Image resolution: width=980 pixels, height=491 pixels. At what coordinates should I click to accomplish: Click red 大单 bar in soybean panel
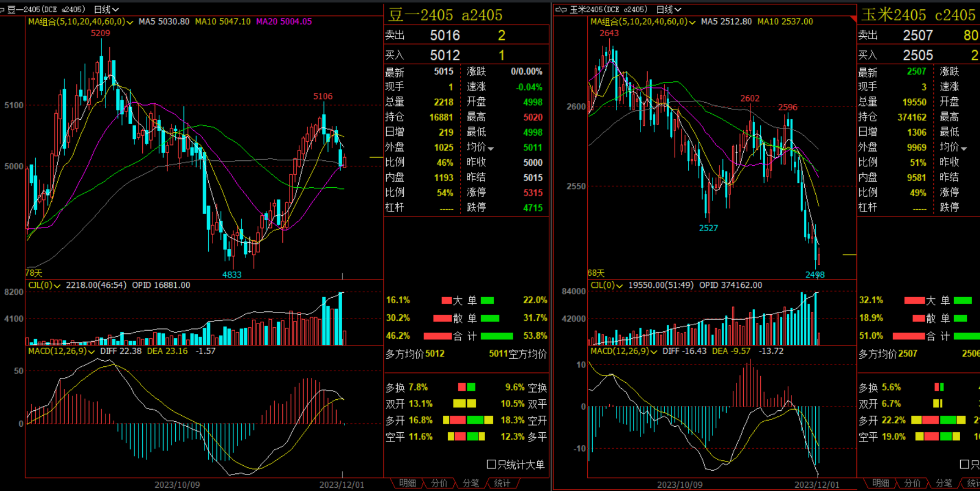pyautogui.click(x=447, y=300)
